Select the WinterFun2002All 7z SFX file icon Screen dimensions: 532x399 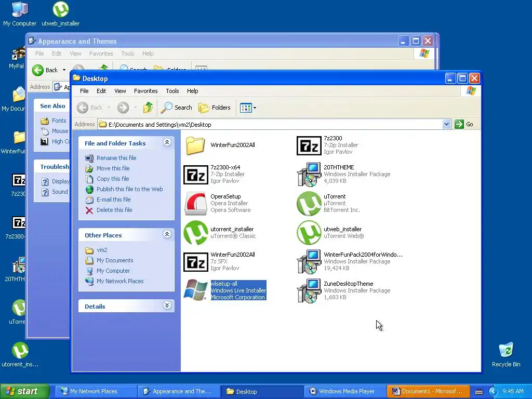point(195,262)
